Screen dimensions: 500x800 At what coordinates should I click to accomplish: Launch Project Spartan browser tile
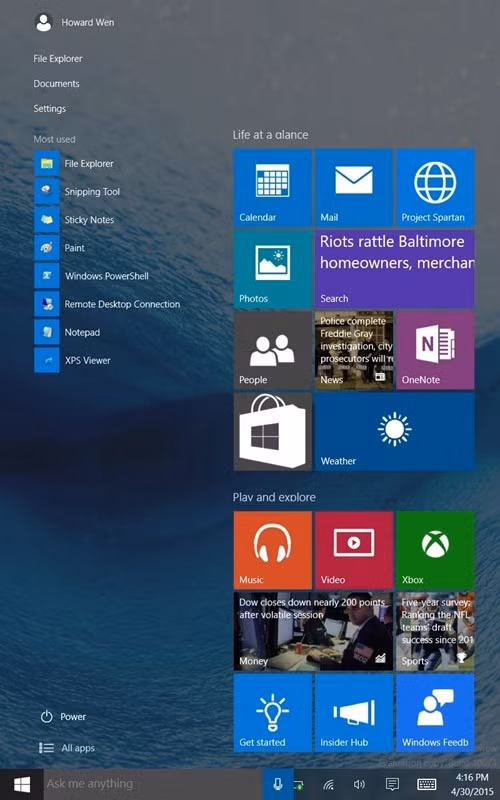tap(435, 188)
